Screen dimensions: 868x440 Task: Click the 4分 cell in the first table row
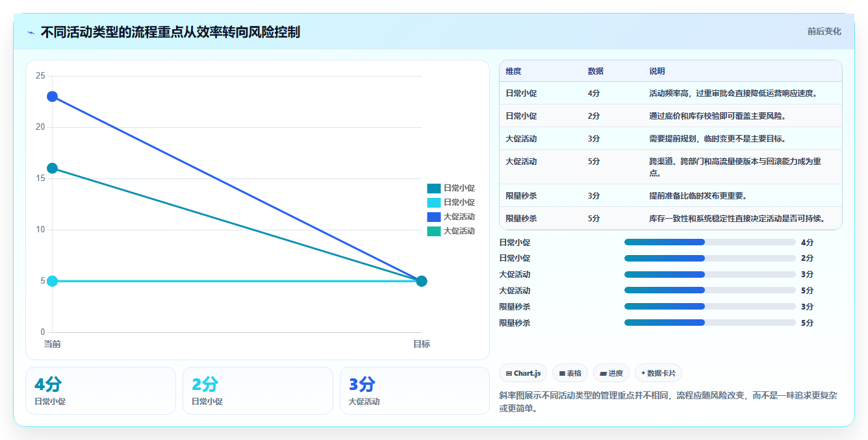coord(594,93)
